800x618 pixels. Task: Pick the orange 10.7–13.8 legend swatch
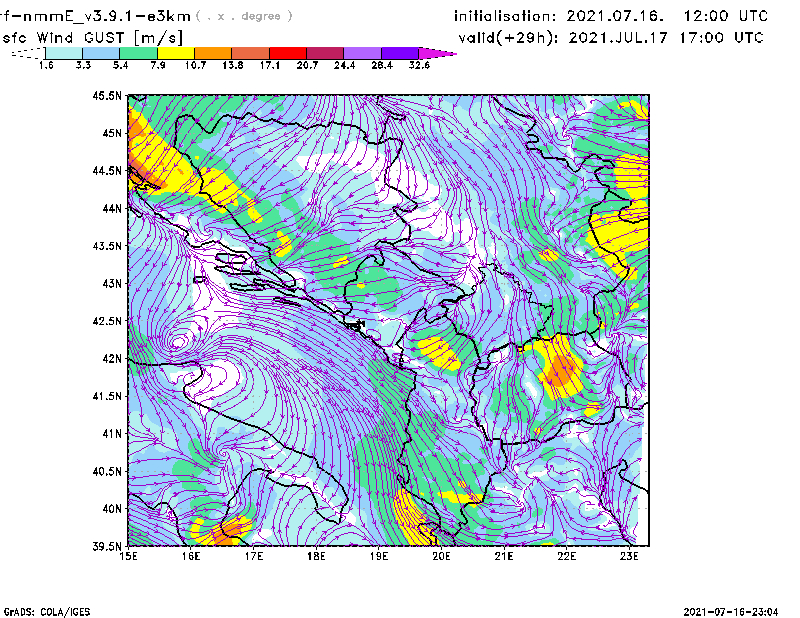[x=213, y=53]
